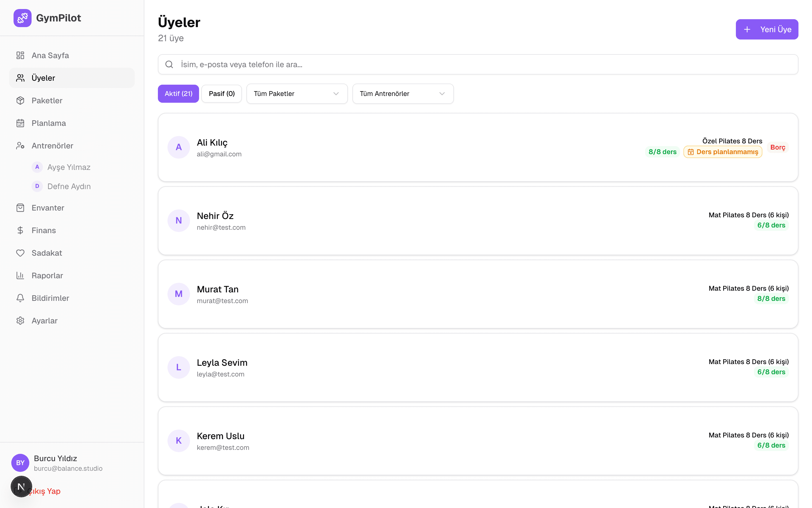Go to Ana Sayfa in sidebar
The height and width of the screenshot is (508, 812).
72,55
